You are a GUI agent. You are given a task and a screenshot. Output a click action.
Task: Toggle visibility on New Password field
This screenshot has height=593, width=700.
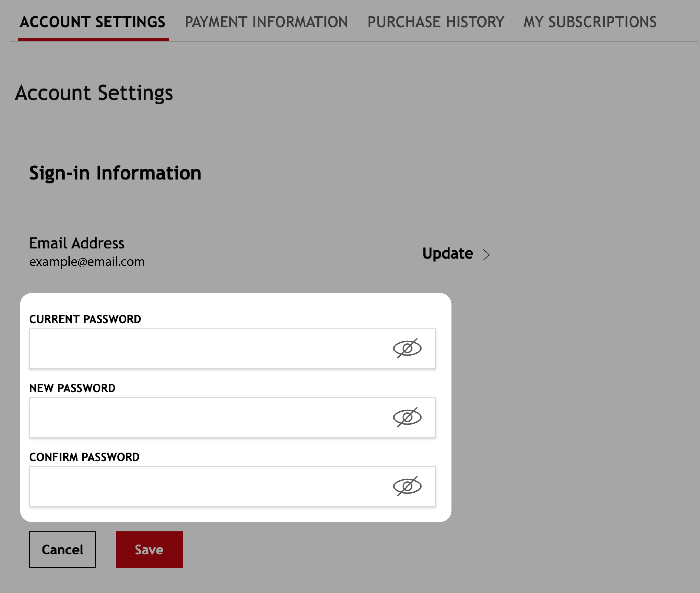click(408, 417)
